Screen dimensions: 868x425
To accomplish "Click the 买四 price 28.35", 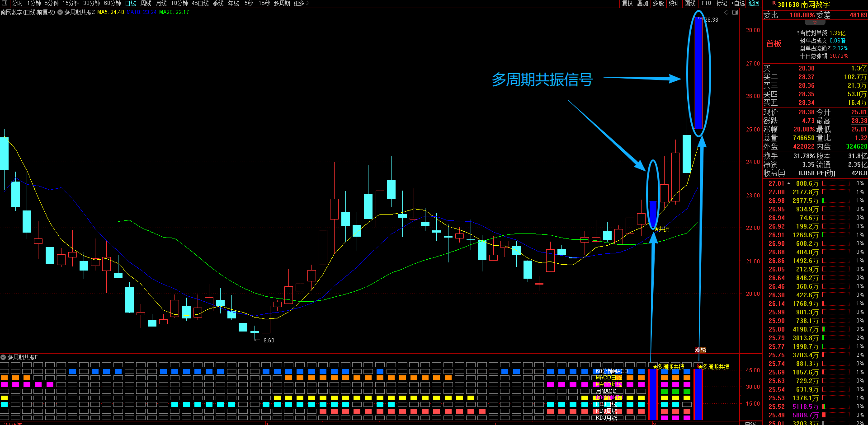I will (x=806, y=94).
